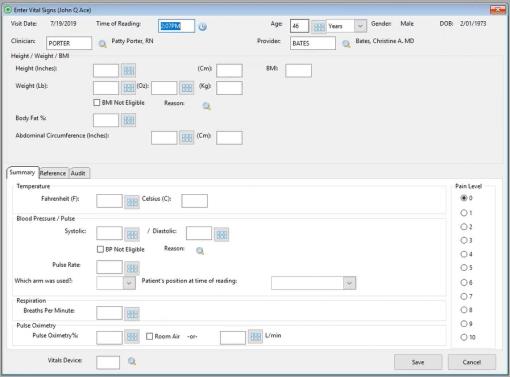Click the clock icon beside Time of Reading
Screen dimensions: 510x377
[202, 27]
